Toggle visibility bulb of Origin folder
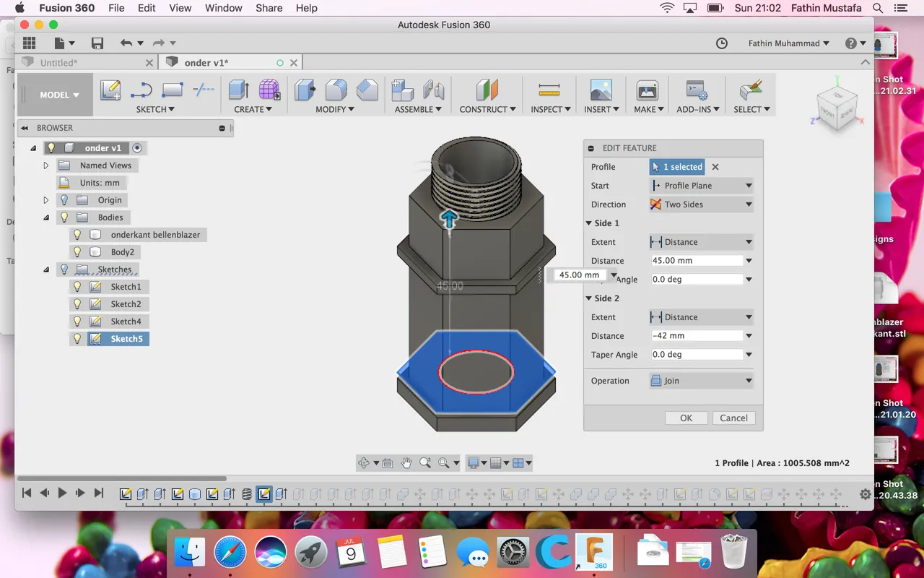 64,200
